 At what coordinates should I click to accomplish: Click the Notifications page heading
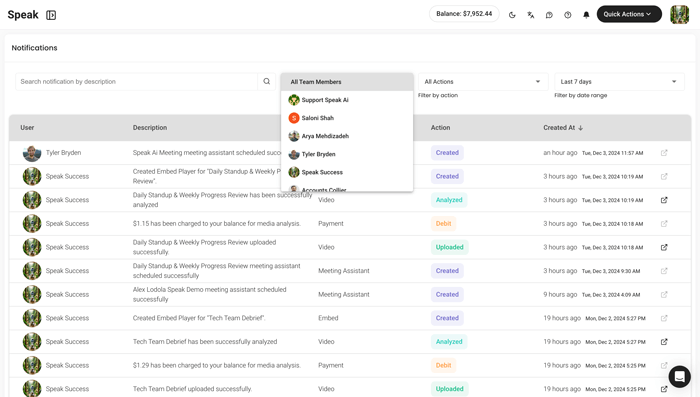[x=34, y=48]
